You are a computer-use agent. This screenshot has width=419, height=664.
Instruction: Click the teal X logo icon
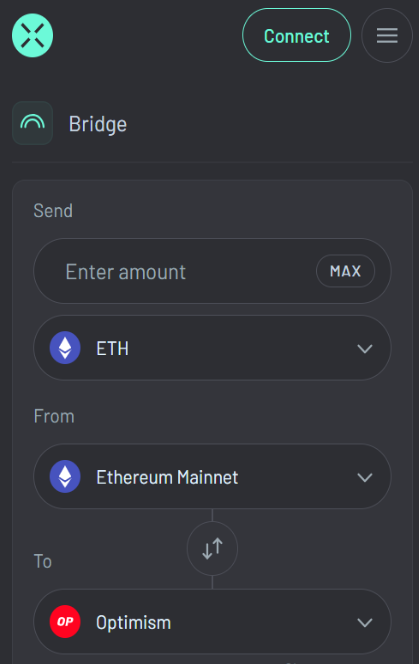click(x=33, y=36)
